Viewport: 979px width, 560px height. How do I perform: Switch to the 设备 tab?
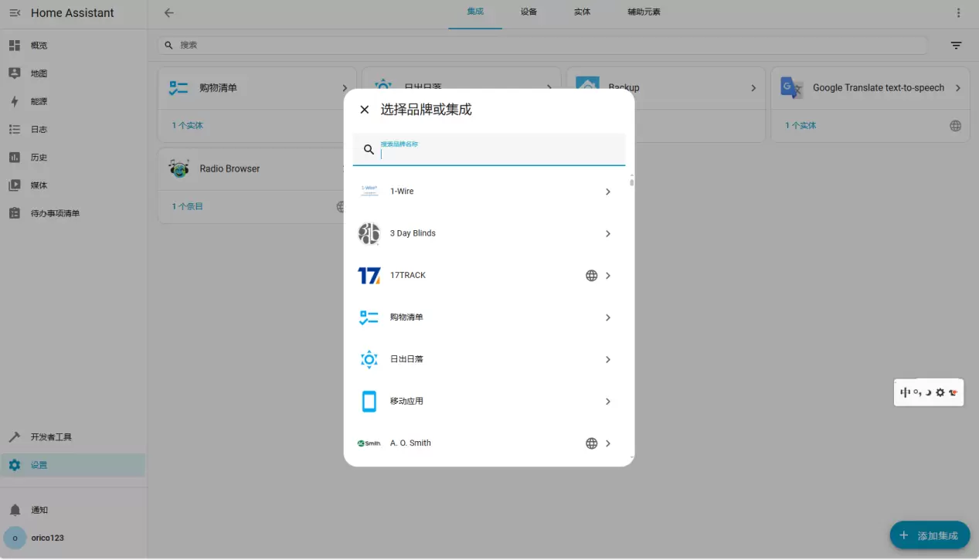pos(529,12)
